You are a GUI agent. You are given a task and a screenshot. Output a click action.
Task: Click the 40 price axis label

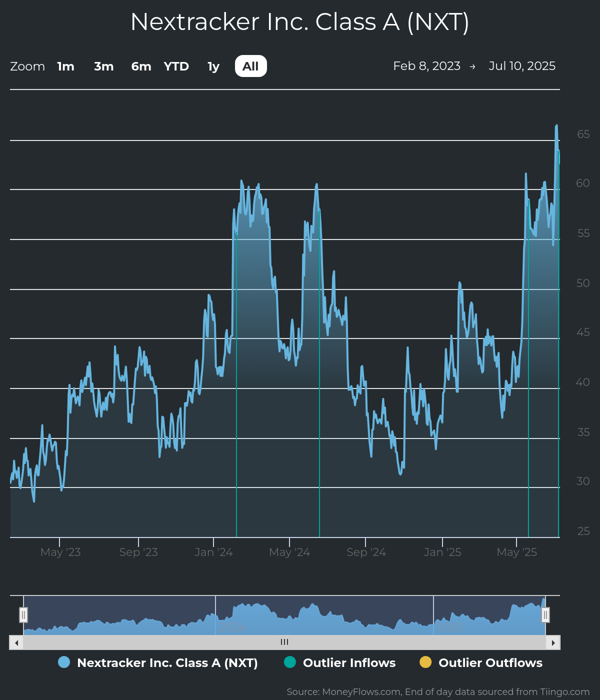583,382
